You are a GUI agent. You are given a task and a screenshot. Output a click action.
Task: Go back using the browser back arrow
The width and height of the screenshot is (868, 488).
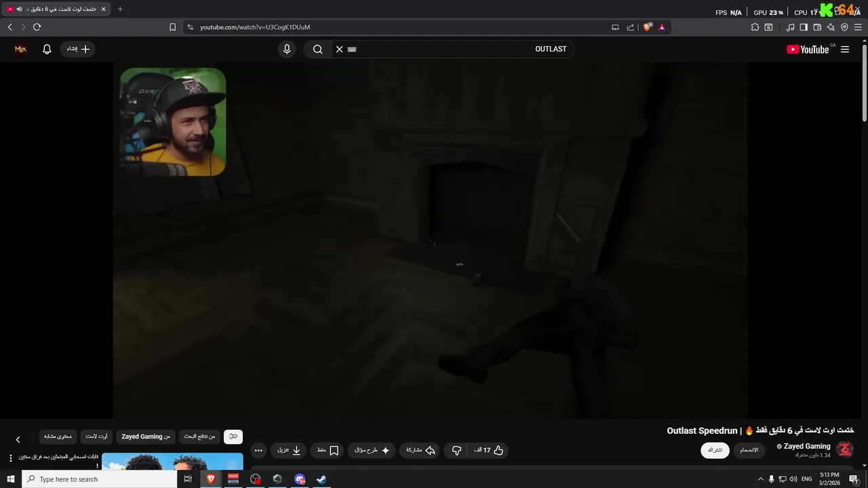[9, 27]
